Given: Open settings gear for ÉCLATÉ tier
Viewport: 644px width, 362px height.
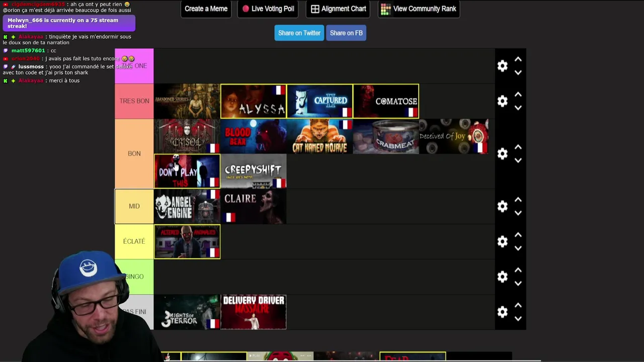Looking at the screenshot, I should point(502,241).
